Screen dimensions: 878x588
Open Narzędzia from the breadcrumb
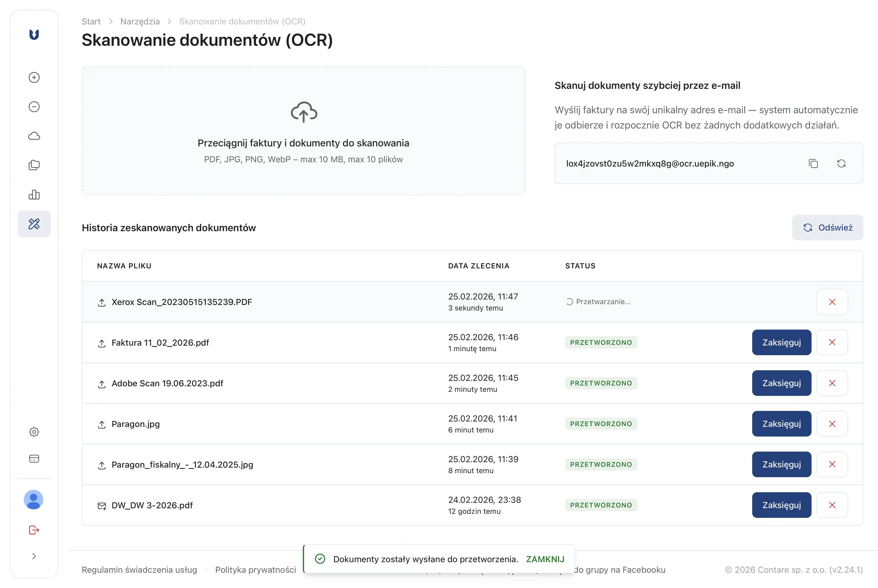[140, 21]
